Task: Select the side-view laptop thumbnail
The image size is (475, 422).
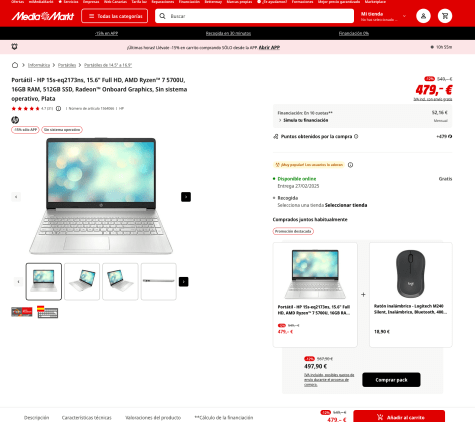Action: [159, 282]
